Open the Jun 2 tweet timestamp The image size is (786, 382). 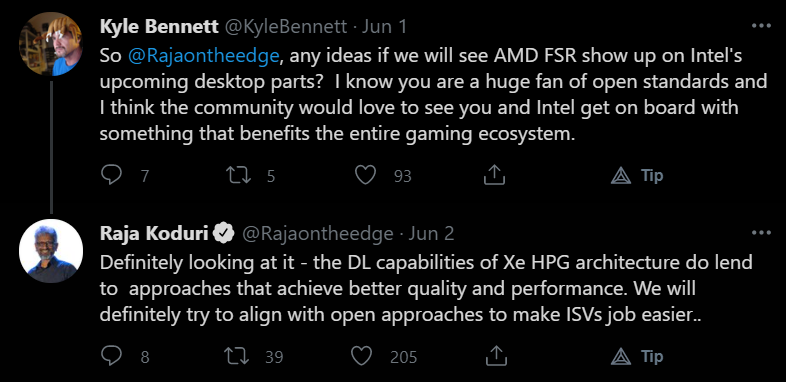(431, 233)
